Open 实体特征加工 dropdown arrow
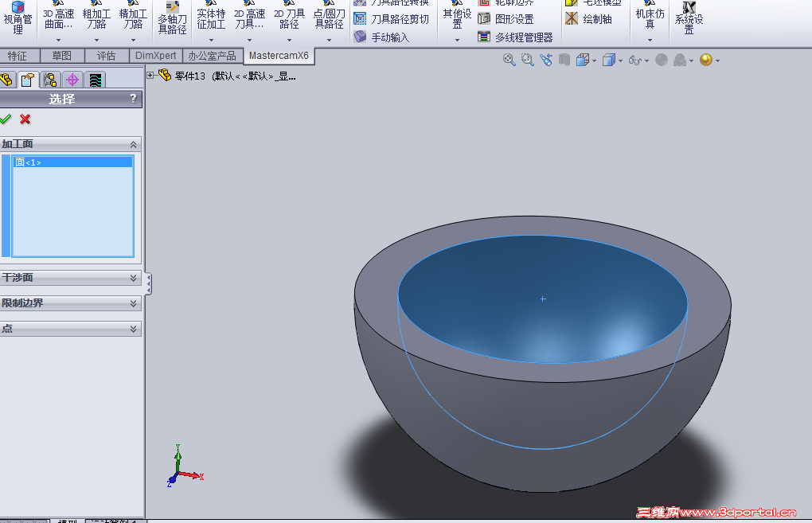Image resolution: width=812 pixels, height=523 pixels. 211,40
